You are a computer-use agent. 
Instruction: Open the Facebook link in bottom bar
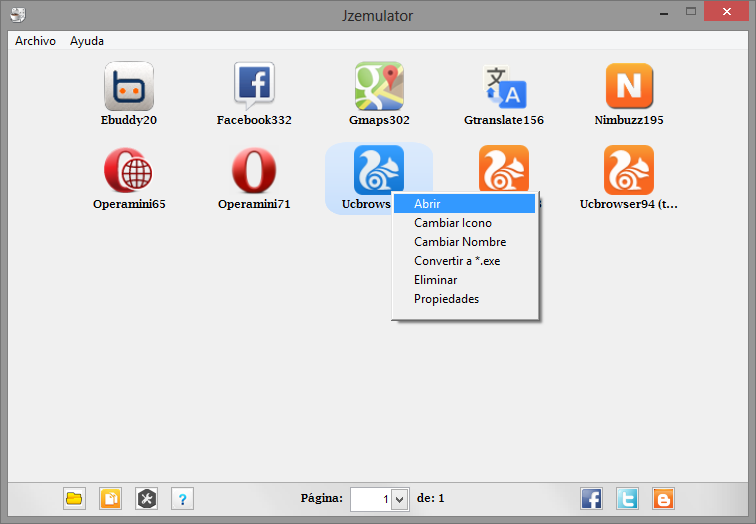click(591, 498)
